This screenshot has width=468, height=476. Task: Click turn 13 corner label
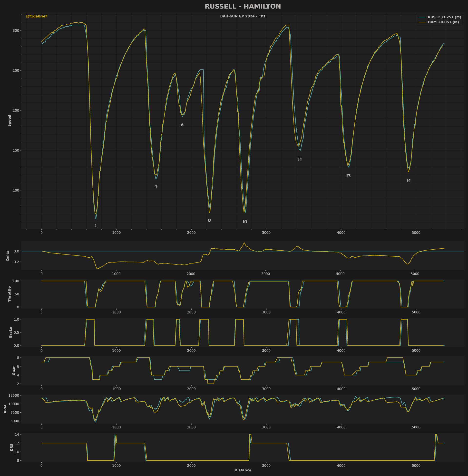coord(348,176)
